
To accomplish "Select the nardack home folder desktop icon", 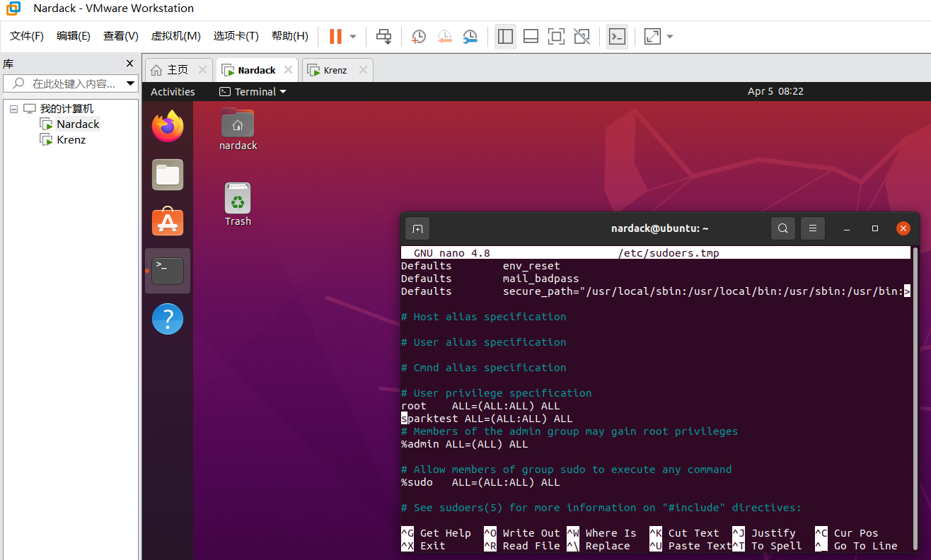I will [238, 129].
